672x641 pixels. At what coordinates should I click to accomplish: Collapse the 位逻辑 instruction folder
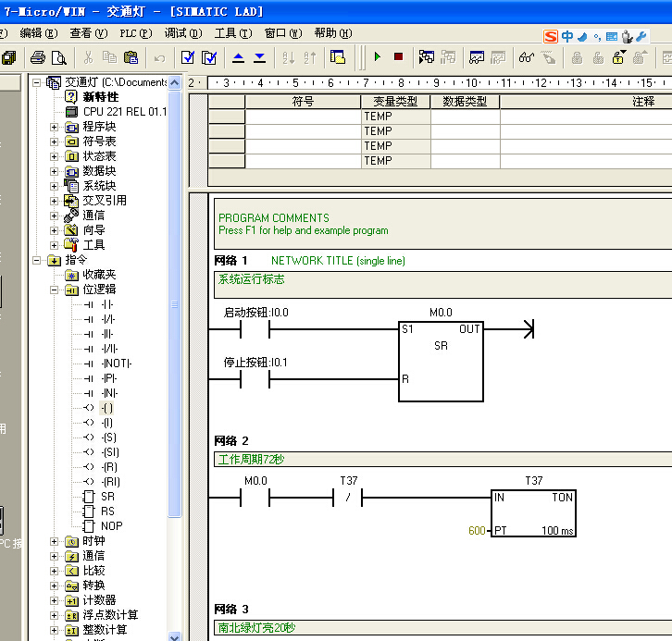(x=54, y=290)
